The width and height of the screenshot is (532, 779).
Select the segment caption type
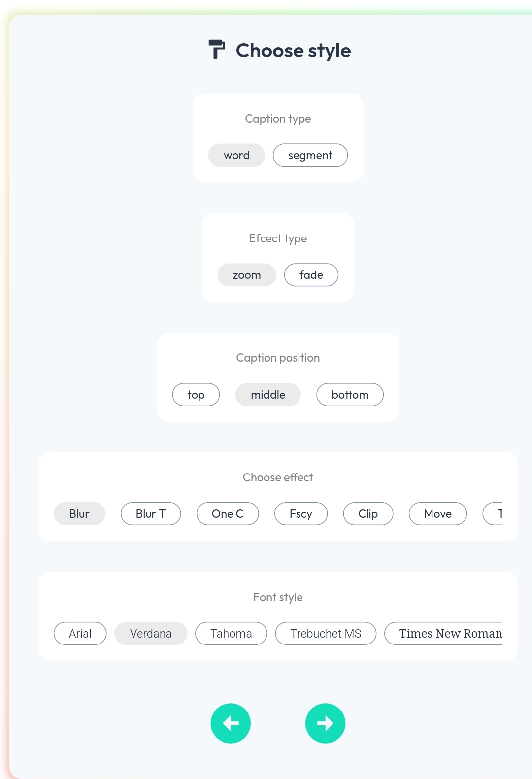[310, 155]
